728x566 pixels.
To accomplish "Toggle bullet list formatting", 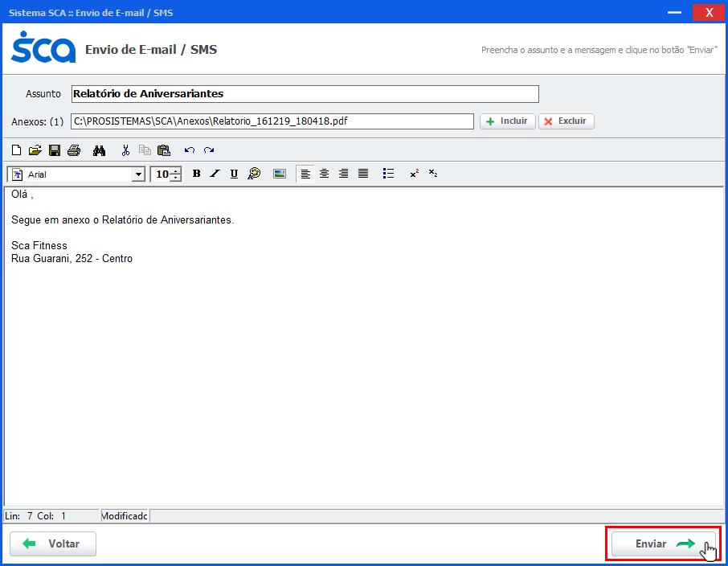I will [x=388, y=174].
